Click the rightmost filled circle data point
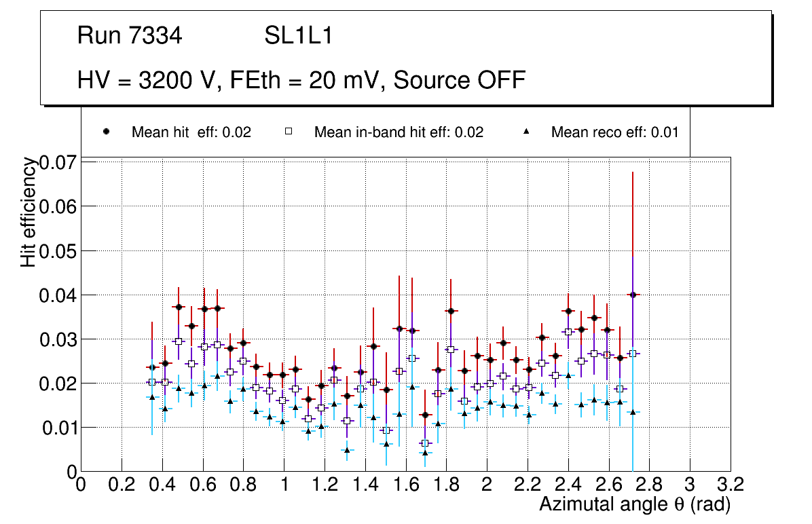Image resolution: width=812 pixels, height=524 pixels. pos(633,295)
